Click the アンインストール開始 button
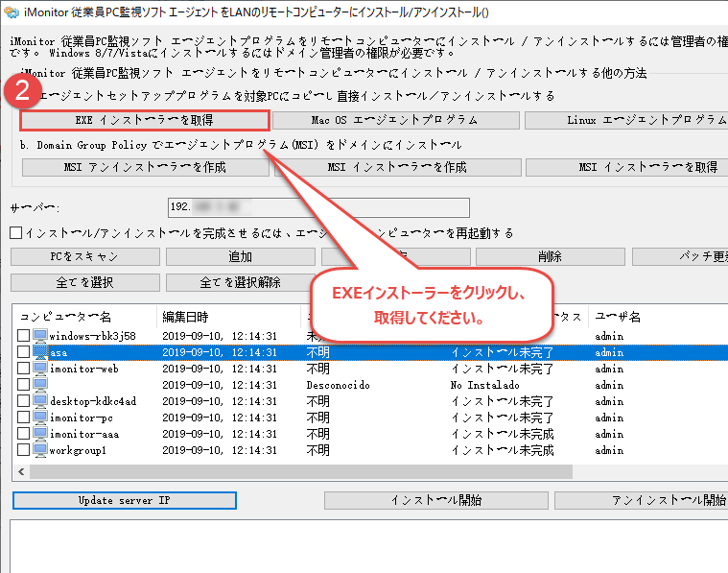Screen dimensions: 728x573 641,500
